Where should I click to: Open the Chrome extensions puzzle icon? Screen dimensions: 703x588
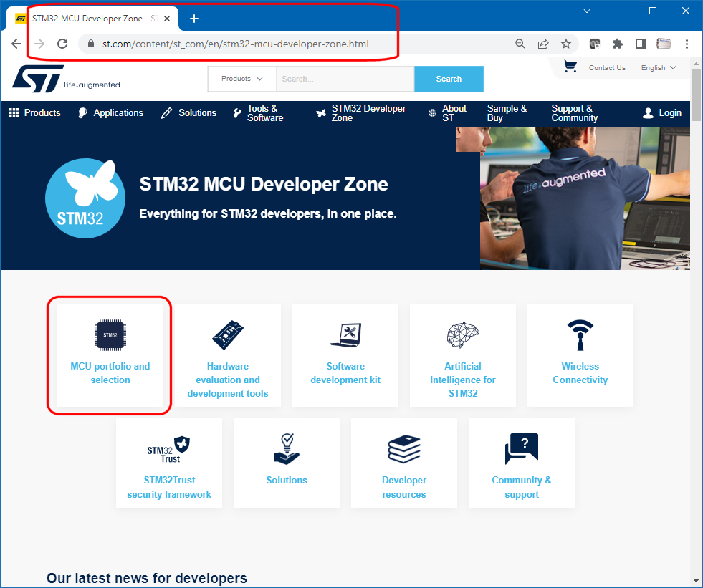coord(618,44)
